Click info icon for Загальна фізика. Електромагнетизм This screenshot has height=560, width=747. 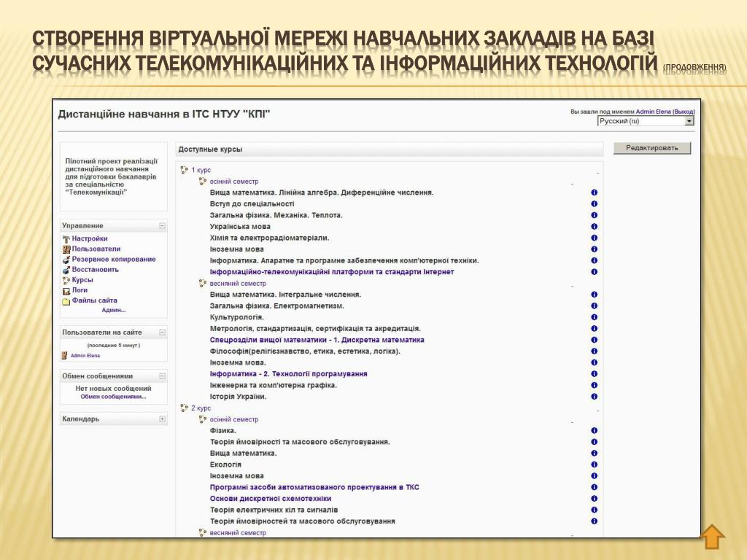(594, 306)
